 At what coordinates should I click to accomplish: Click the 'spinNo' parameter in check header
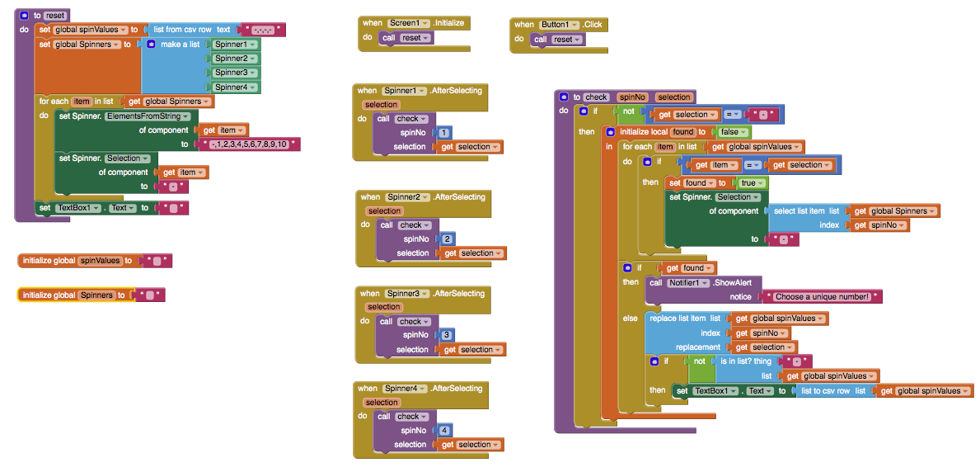(x=631, y=97)
